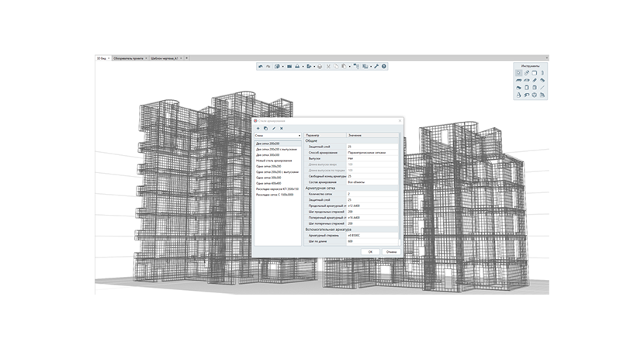Click the Количество сеток value field
The image size is (644, 349).
[x=372, y=194]
